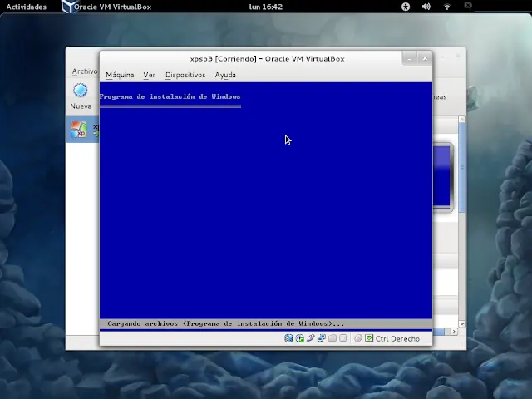Click the horizontal scroll right arrow in manager
The image size is (532, 399).
point(454,332)
